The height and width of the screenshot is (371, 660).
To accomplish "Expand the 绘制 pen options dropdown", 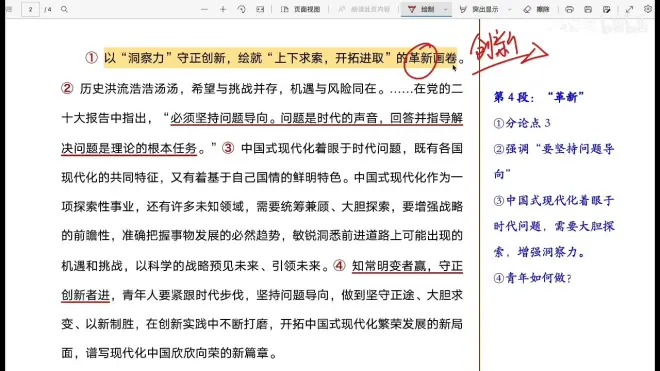I will point(445,9).
